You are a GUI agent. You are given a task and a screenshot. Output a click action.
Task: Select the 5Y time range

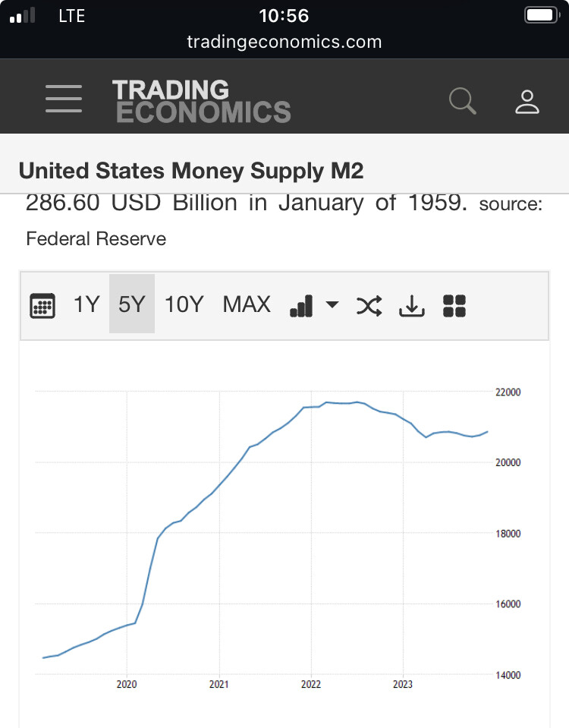pos(132,304)
